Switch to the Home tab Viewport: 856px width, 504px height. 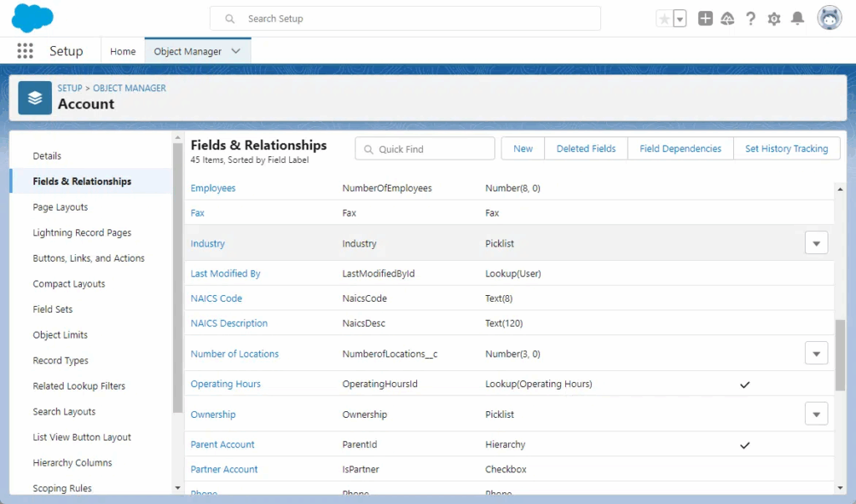coord(123,51)
